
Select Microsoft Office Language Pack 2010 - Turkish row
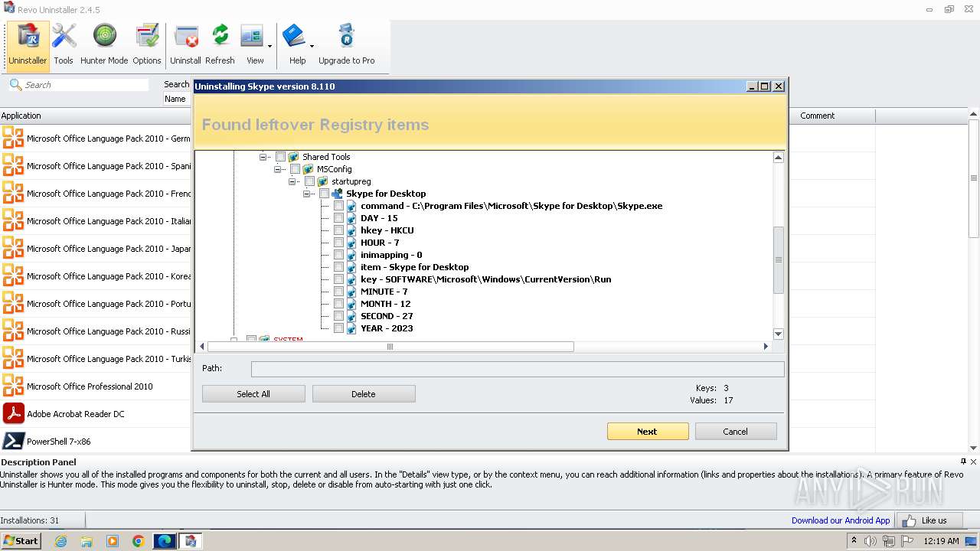tap(96, 359)
